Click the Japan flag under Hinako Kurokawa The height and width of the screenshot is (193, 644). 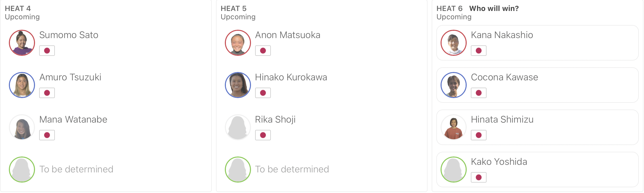pos(263,93)
